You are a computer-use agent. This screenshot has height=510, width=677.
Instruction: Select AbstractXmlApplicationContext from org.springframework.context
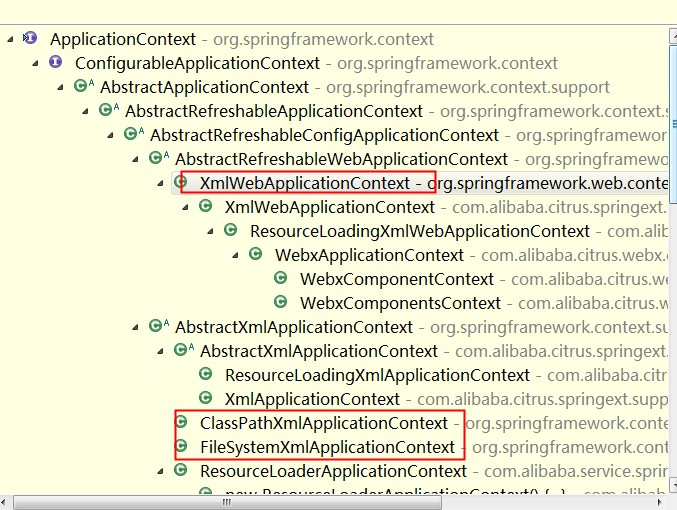[294, 327]
